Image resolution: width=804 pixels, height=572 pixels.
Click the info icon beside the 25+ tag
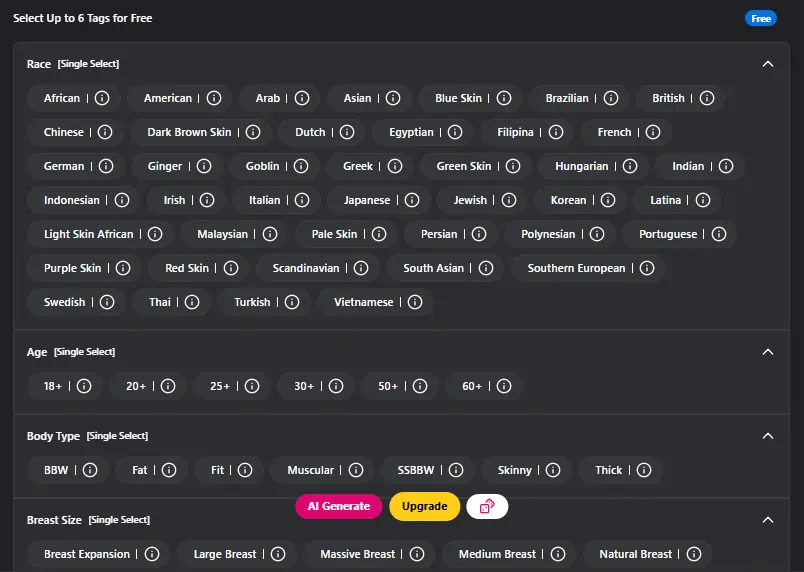tap(252, 386)
